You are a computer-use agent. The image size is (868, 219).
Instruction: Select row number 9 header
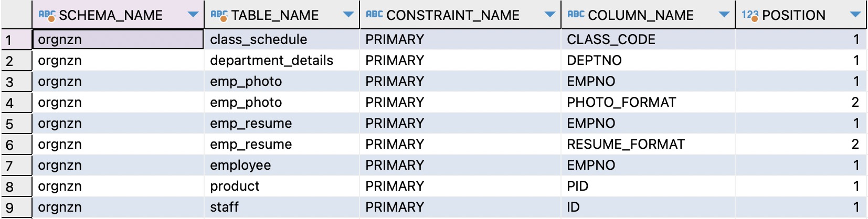(16, 207)
